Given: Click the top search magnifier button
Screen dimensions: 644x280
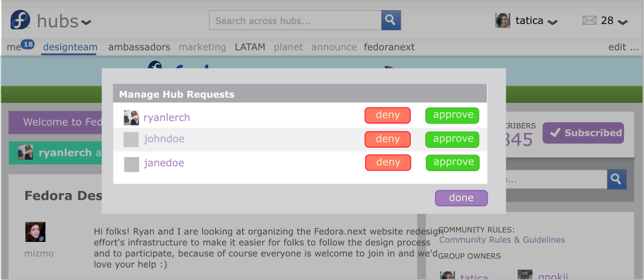Looking at the screenshot, I should pyautogui.click(x=391, y=20).
